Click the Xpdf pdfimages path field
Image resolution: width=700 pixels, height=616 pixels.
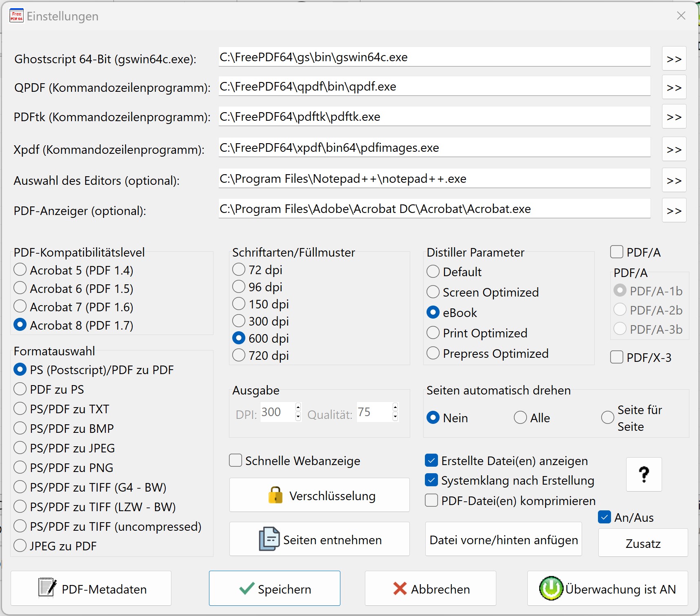tap(434, 148)
